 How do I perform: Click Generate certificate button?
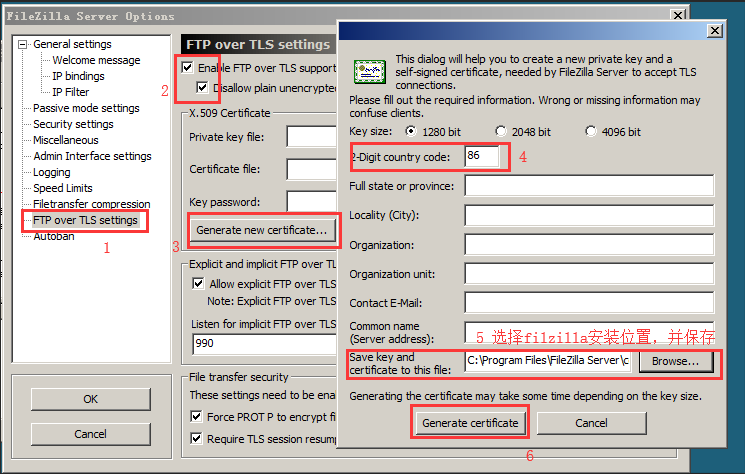click(470, 423)
